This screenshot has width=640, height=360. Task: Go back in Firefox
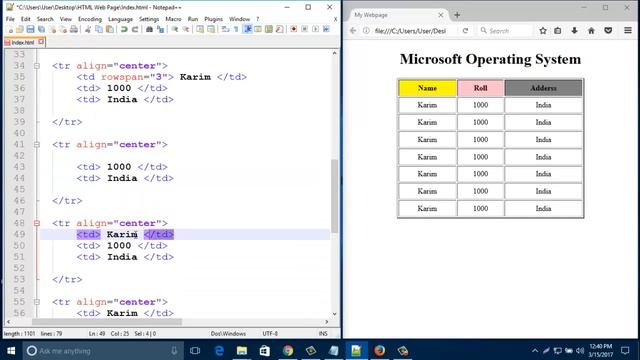(x=353, y=31)
